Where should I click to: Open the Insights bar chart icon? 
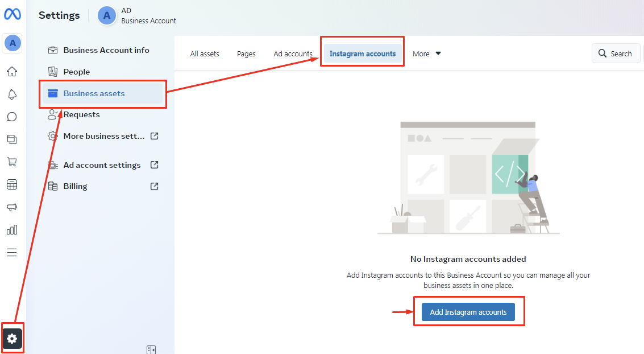[x=12, y=230]
